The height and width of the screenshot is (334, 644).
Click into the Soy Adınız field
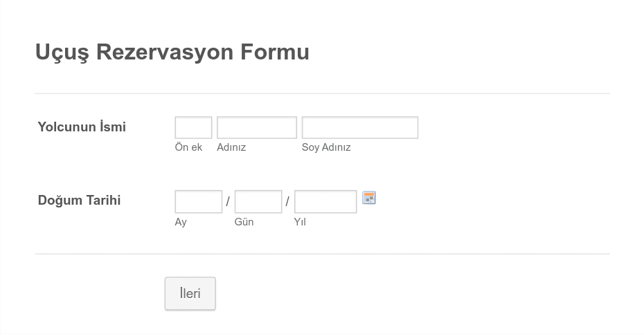tap(360, 128)
